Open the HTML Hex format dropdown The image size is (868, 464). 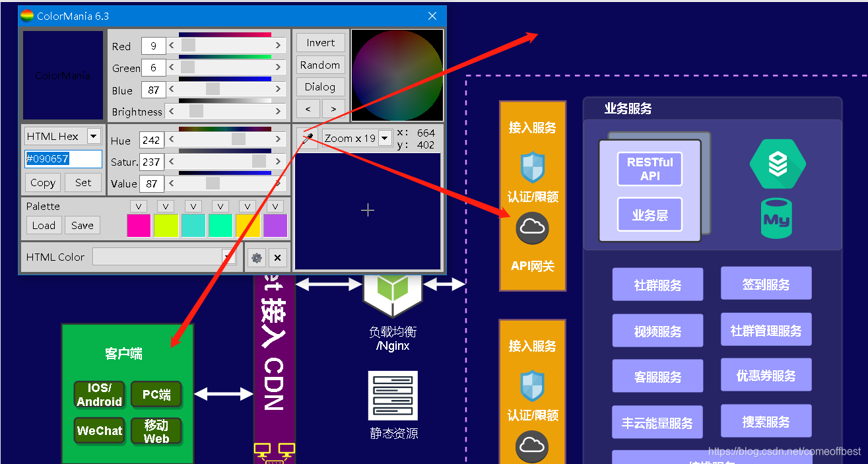[94, 137]
